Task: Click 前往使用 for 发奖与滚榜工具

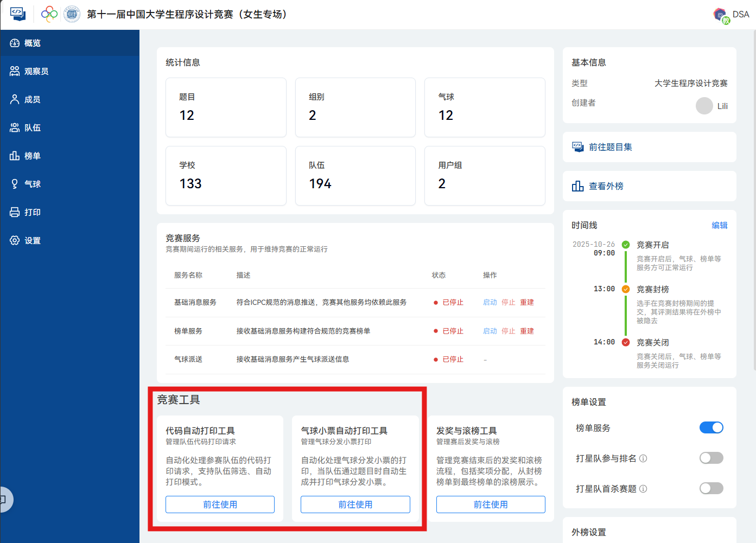Action: click(491, 504)
